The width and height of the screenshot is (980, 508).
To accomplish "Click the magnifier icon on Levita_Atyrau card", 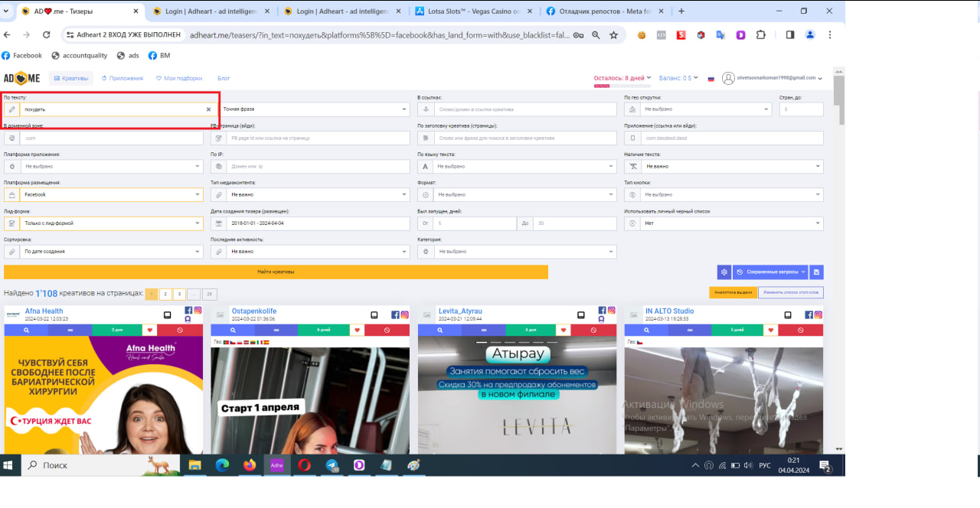I will coord(439,331).
